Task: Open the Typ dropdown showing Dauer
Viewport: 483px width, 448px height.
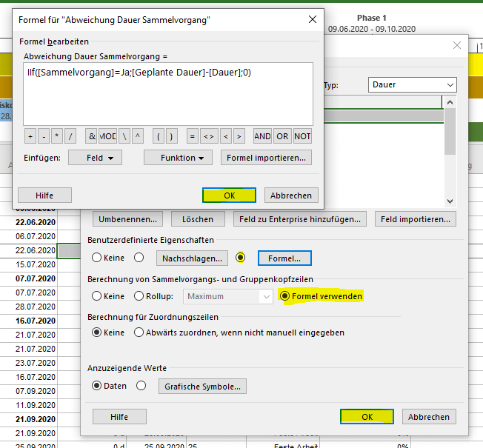Action: pyautogui.click(x=412, y=85)
